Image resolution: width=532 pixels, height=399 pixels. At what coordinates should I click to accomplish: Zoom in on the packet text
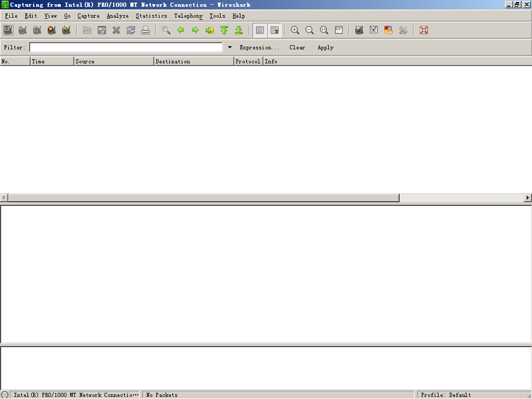[295, 30]
